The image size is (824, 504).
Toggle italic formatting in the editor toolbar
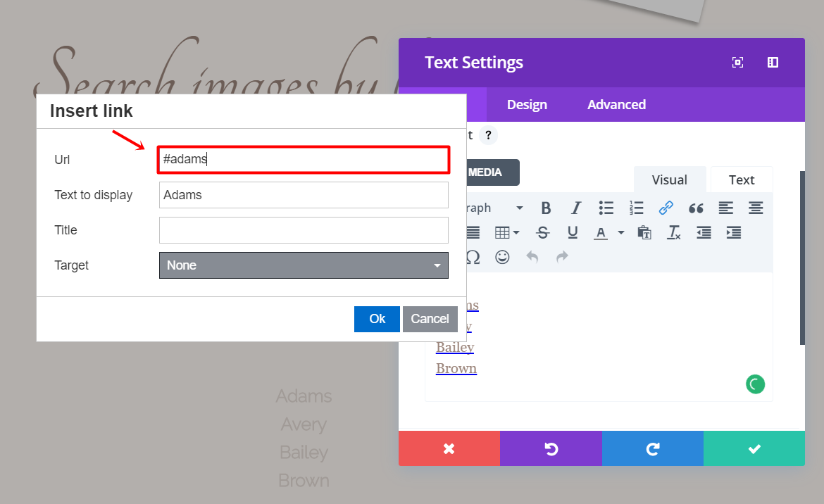576,208
